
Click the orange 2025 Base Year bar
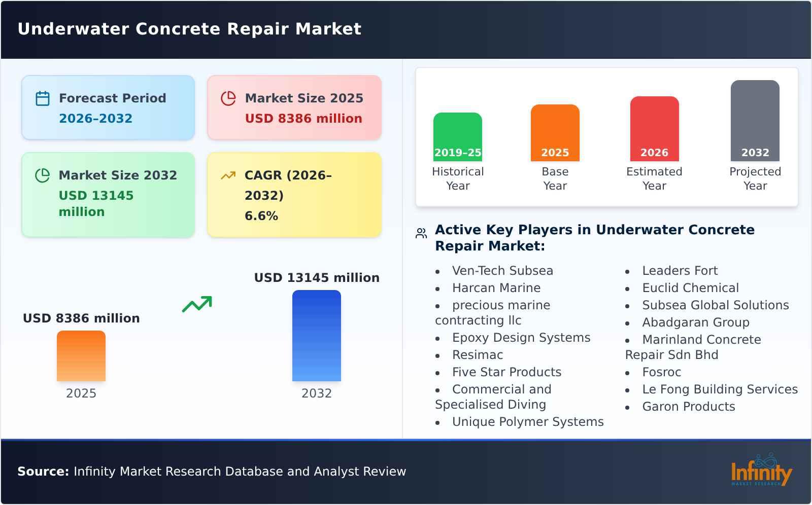(x=555, y=133)
